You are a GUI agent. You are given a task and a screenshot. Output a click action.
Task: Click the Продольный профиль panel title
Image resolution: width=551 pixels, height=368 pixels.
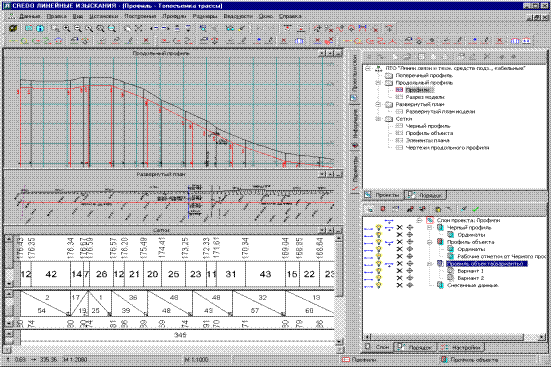pyautogui.click(x=161, y=53)
